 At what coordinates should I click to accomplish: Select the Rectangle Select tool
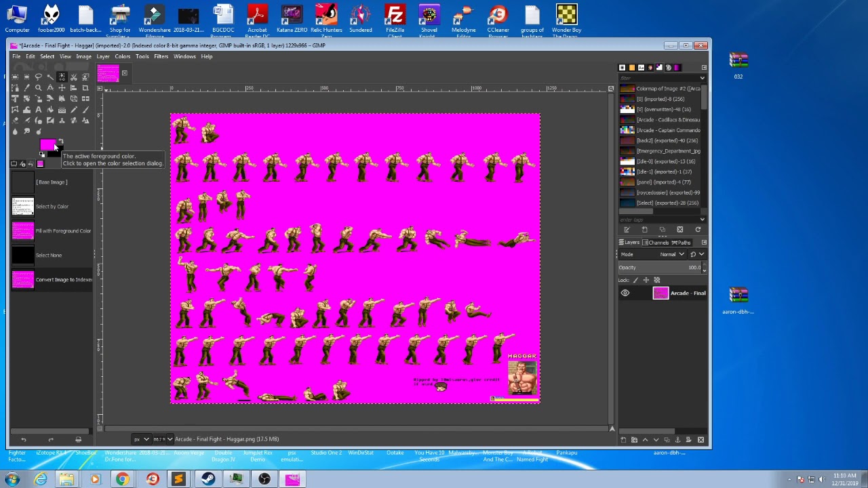pos(15,77)
